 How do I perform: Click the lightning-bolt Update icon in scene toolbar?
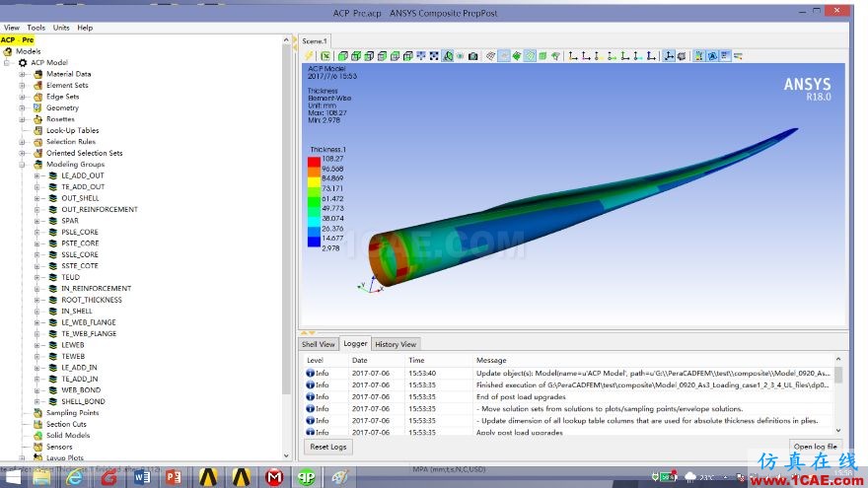(x=309, y=56)
